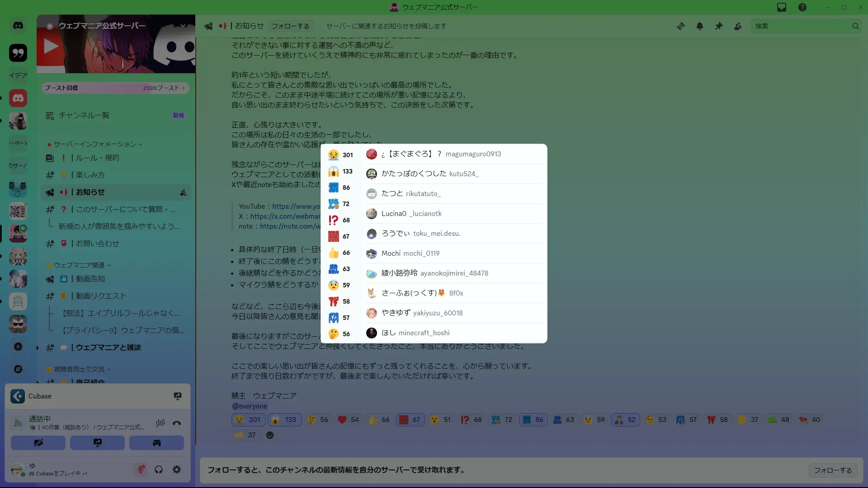Open pinned messages icon

pos(718,26)
